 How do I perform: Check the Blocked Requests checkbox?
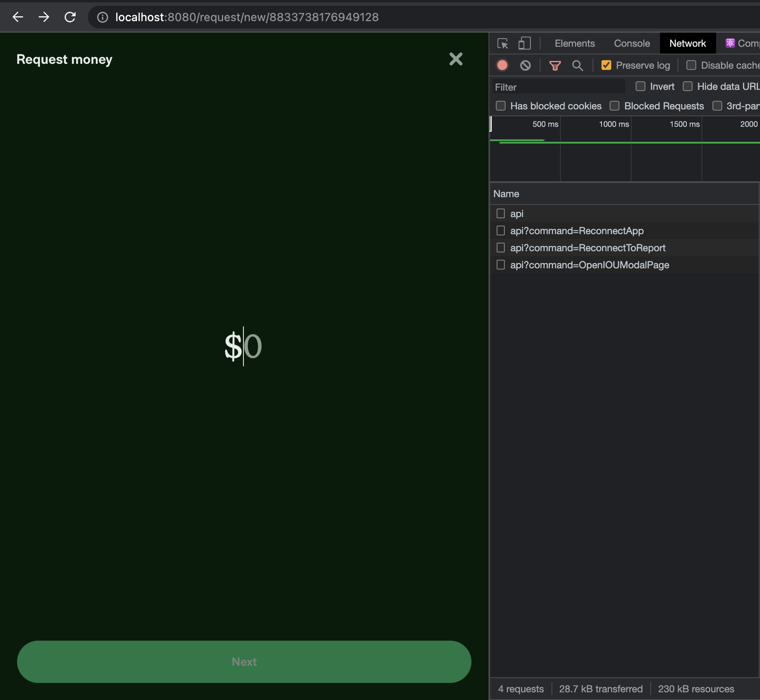pyautogui.click(x=615, y=106)
